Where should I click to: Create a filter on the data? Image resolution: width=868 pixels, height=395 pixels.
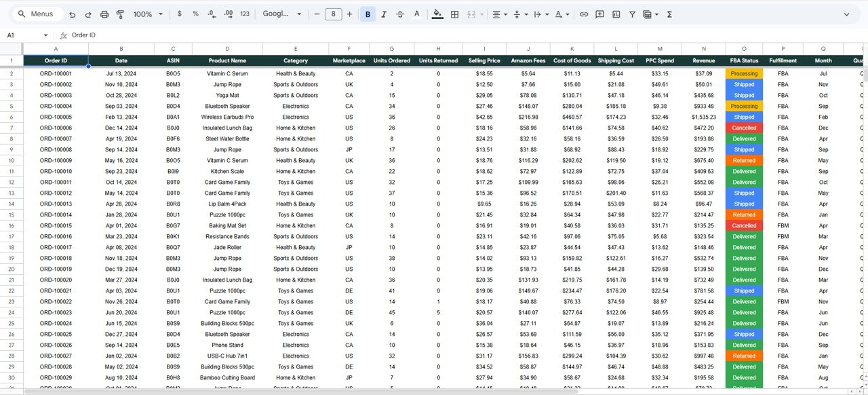pyautogui.click(x=632, y=14)
